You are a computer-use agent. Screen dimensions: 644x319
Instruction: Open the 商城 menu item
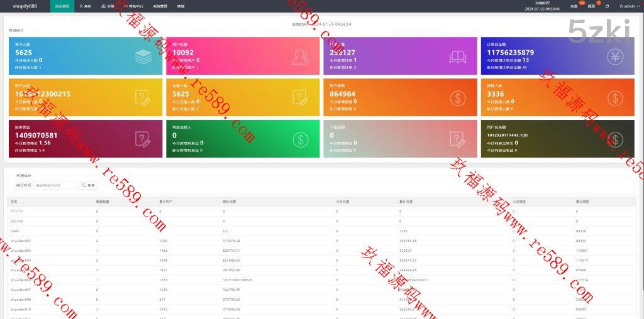click(181, 6)
